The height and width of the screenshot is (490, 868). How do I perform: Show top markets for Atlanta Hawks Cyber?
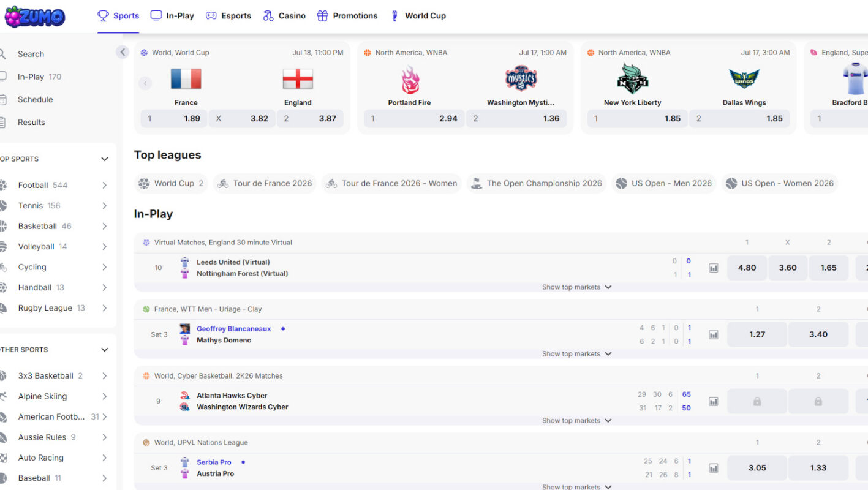(576, 421)
